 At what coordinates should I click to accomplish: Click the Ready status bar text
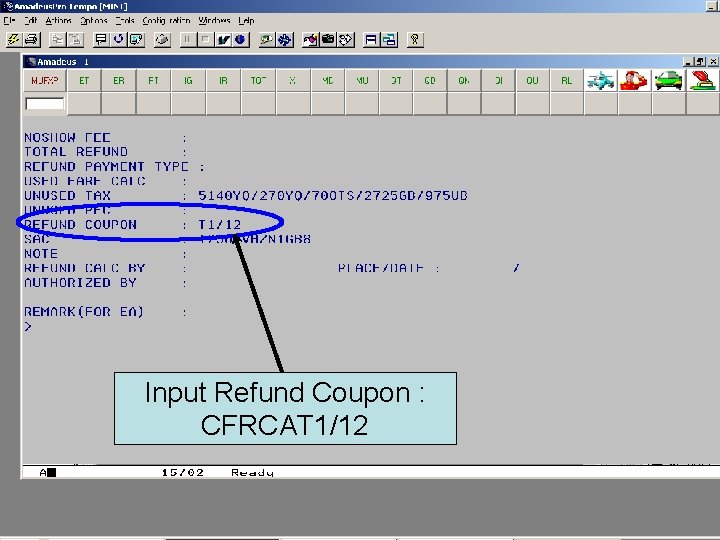(252, 472)
